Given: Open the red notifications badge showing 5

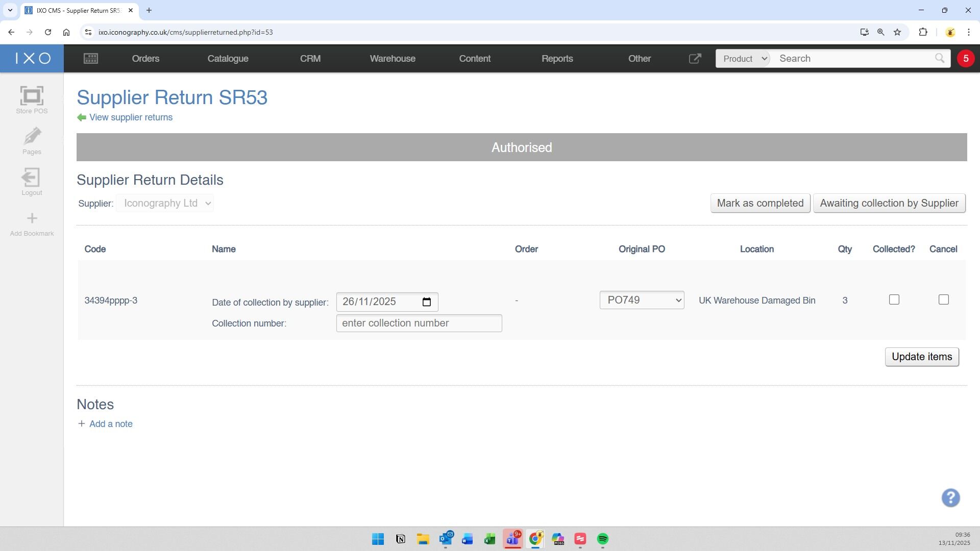Looking at the screenshot, I should (x=965, y=59).
